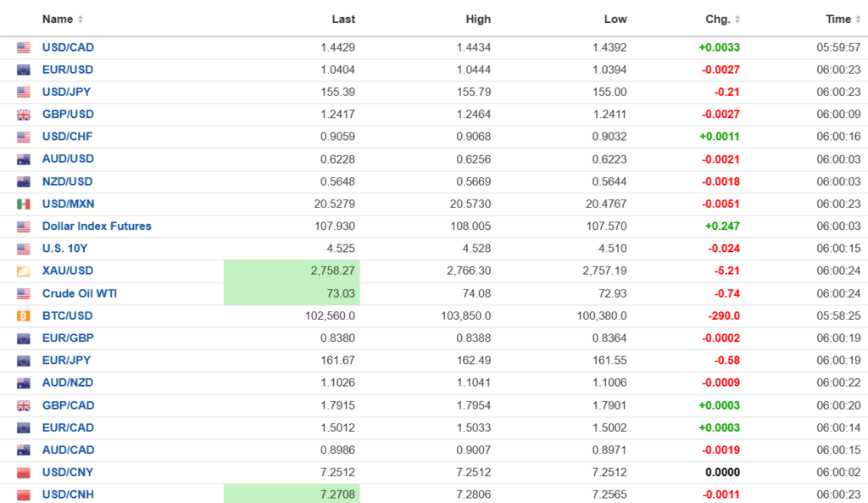Image resolution: width=868 pixels, height=503 pixels.
Task: Click the UK flag icon beside GBP/USD
Action: coord(24,115)
